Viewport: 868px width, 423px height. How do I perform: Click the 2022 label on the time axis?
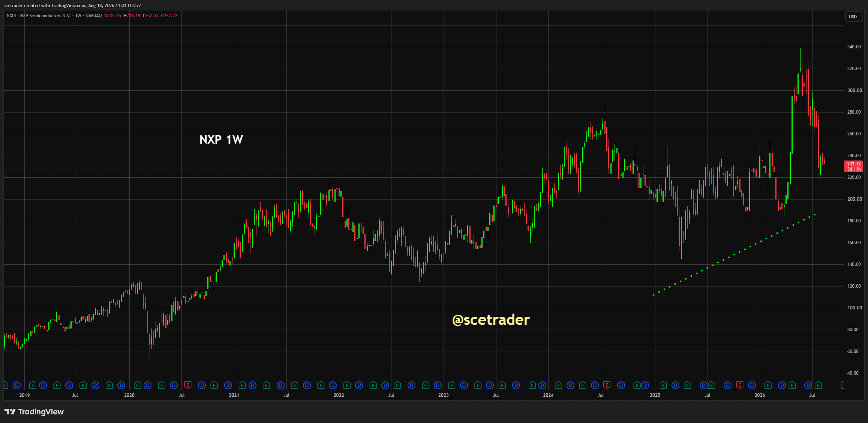(x=339, y=395)
